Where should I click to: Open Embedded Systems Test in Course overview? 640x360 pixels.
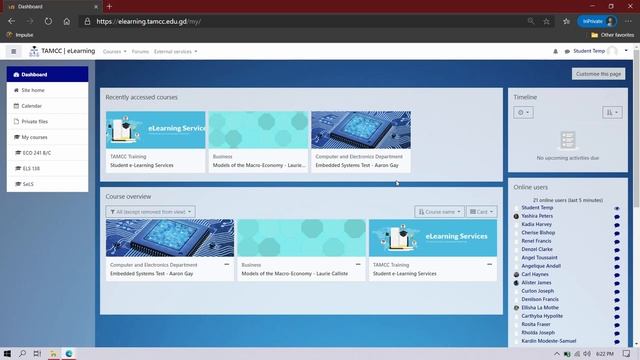pos(151,273)
